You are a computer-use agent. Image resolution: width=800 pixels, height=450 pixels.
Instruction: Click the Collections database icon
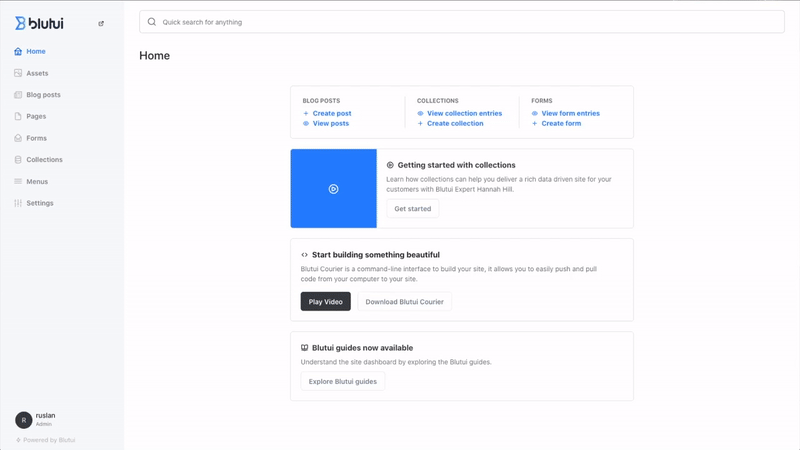tap(18, 160)
